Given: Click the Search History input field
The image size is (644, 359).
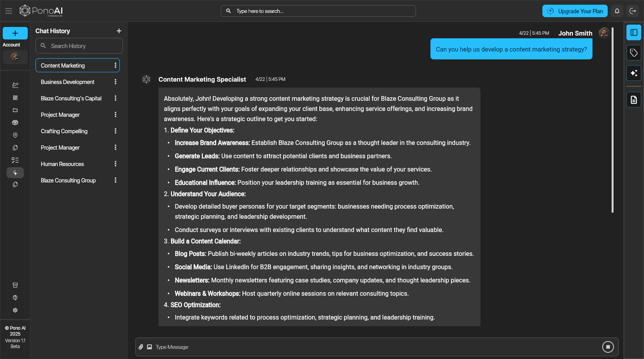Looking at the screenshot, I should coord(84,46).
